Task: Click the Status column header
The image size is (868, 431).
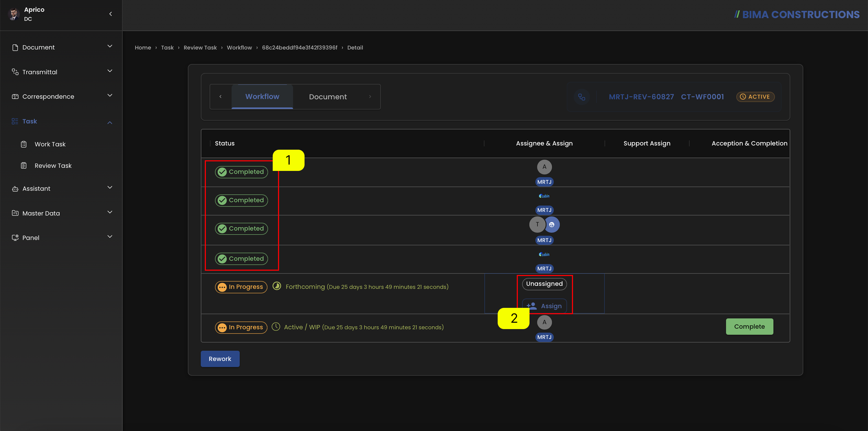Action: (x=225, y=143)
